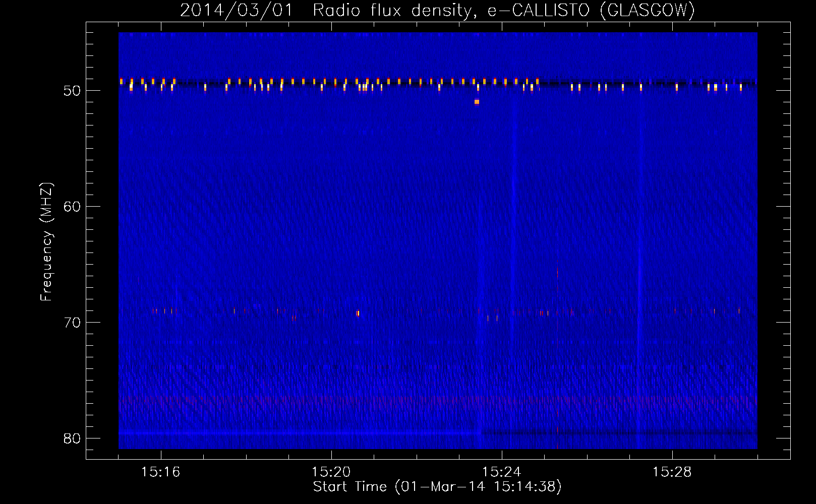Click the 60 frequency tick label
Viewport: 816px width, 504px height.
(72, 207)
